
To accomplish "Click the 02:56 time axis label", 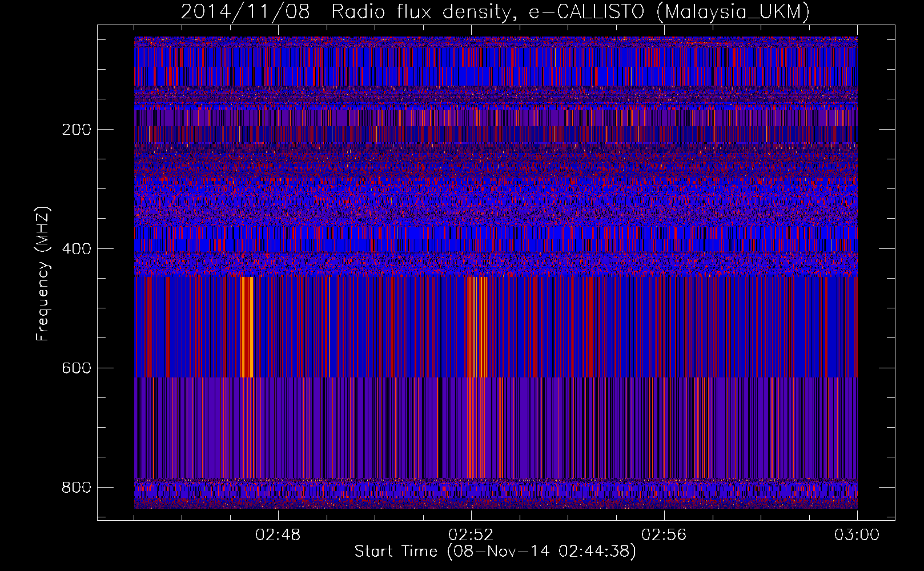I will click(664, 535).
